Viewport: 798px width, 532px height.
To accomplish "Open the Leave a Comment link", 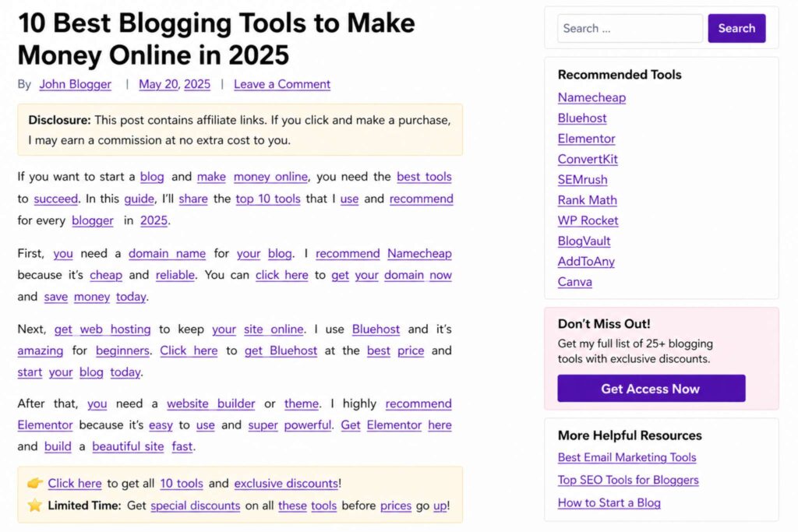I will (281, 83).
